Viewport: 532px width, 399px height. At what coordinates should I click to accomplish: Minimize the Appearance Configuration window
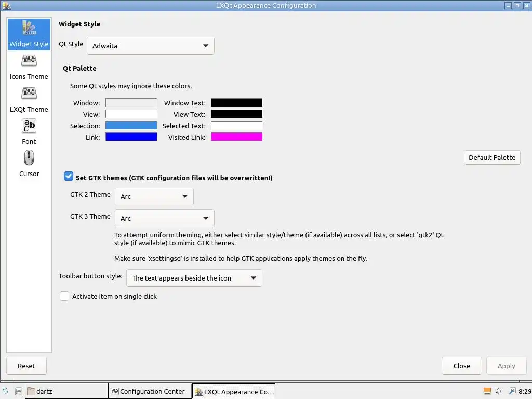tap(508, 5)
